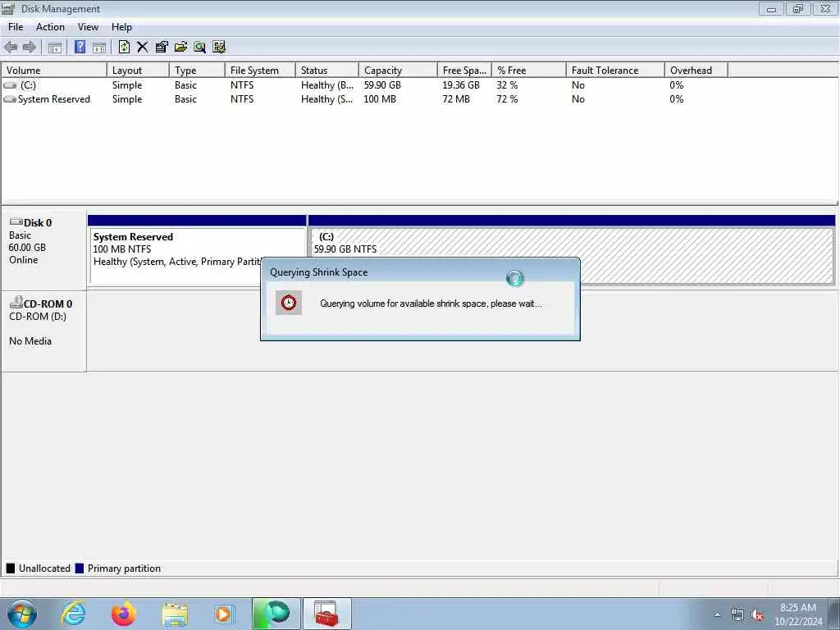Click the black Unallocated legend swatch

click(10, 568)
